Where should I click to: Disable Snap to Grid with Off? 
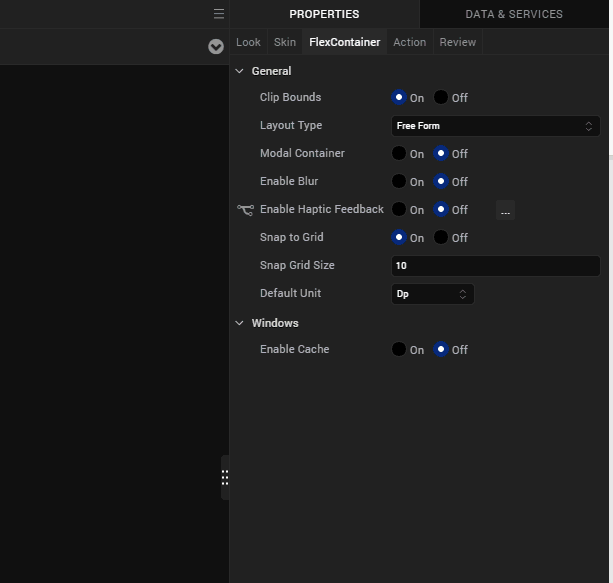[441, 238]
